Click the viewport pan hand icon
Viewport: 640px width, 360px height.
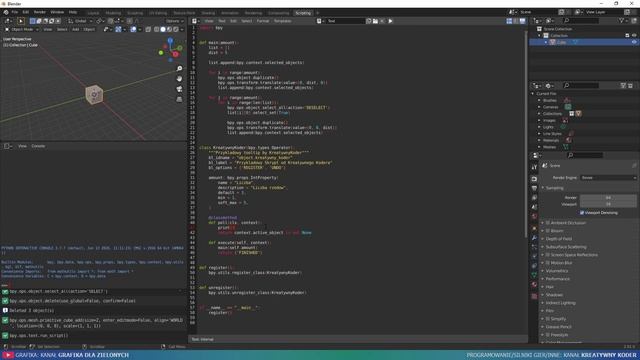coord(180,79)
